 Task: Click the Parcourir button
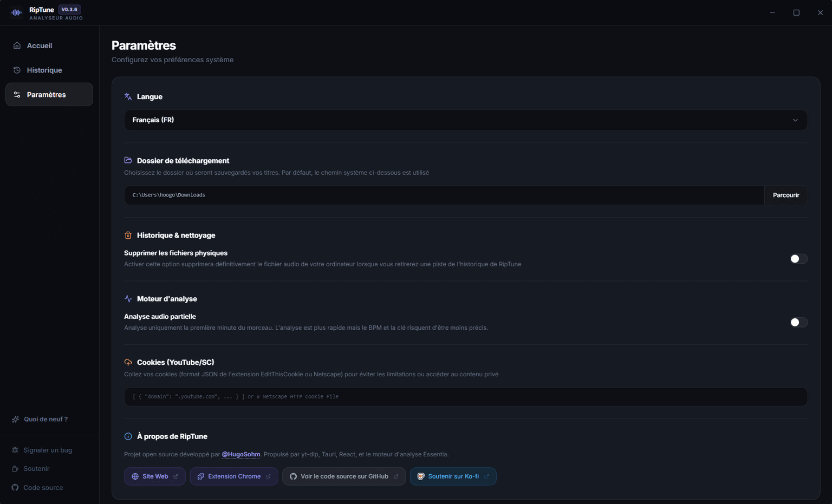(x=786, y=195)
